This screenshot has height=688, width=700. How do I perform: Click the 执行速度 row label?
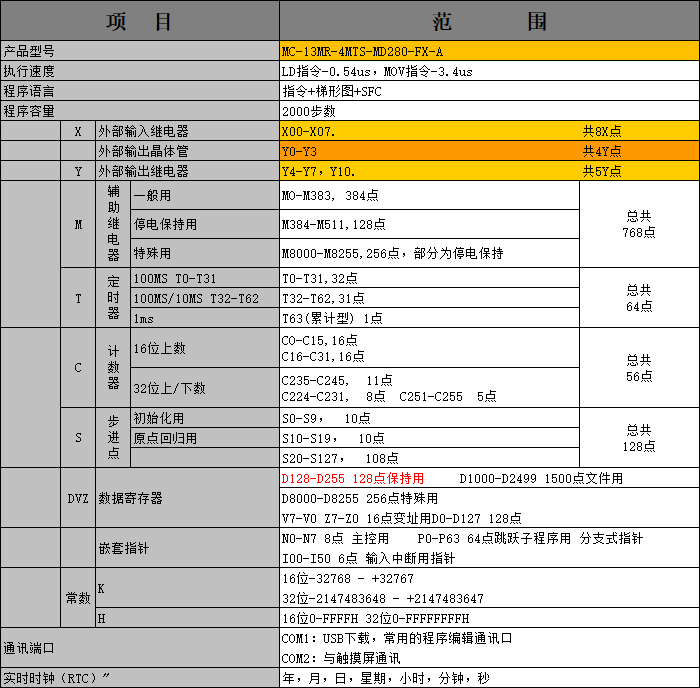(x=139, y=71)
